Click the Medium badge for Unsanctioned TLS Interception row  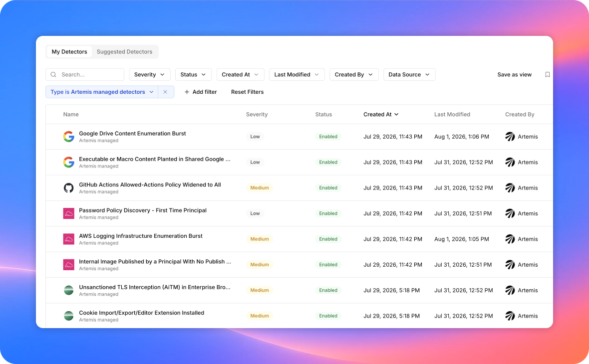pyautogui.click(x=260, y=290)
